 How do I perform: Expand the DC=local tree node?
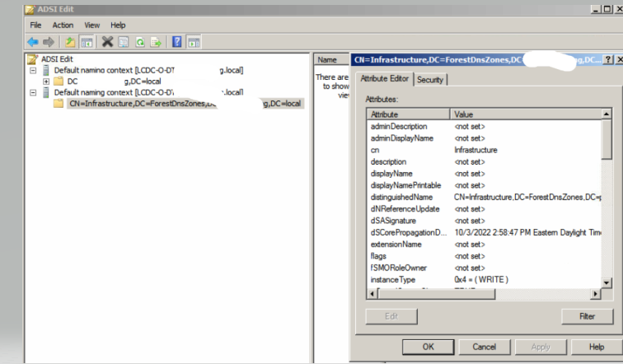(46, 82)
